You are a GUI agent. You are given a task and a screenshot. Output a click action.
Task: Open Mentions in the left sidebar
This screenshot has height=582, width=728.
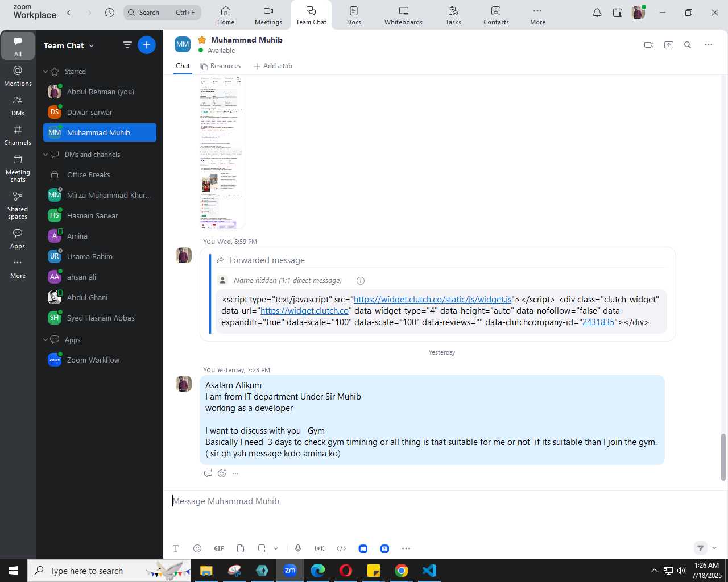(18, 76)
